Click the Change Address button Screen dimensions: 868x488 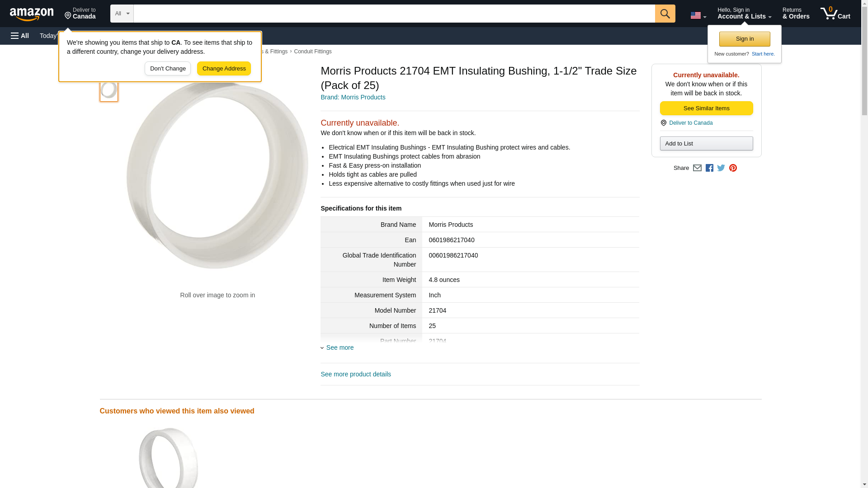pyautogui.click(x=224, y=69)
